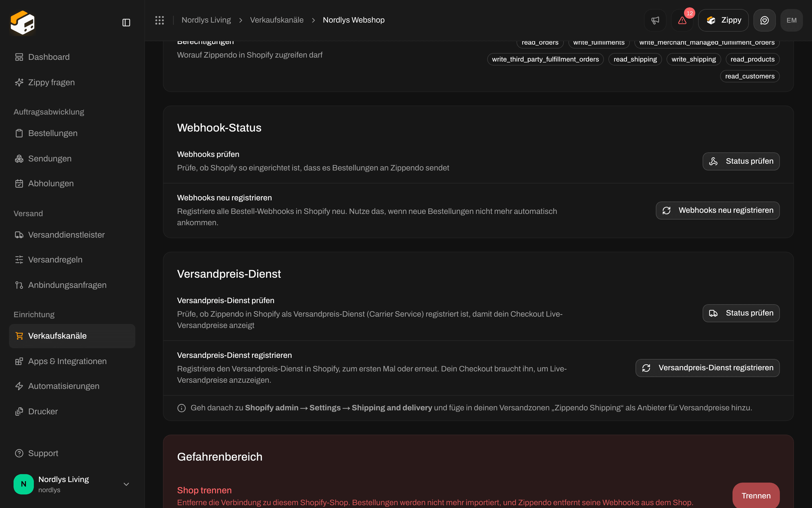812x508 pixels.
Task: Click the write_shipping permission tag
Action: point(694,59)
